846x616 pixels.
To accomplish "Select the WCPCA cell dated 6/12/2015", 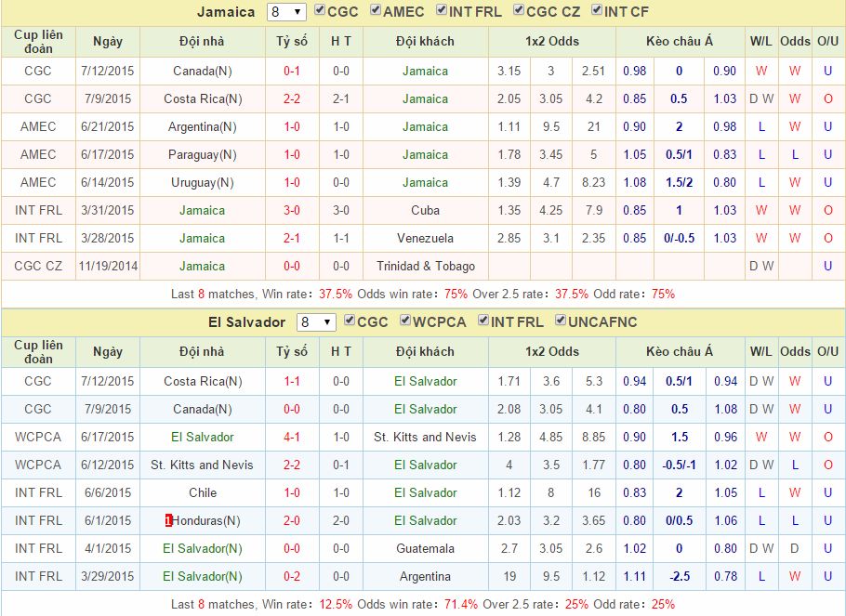I will 38,465.
